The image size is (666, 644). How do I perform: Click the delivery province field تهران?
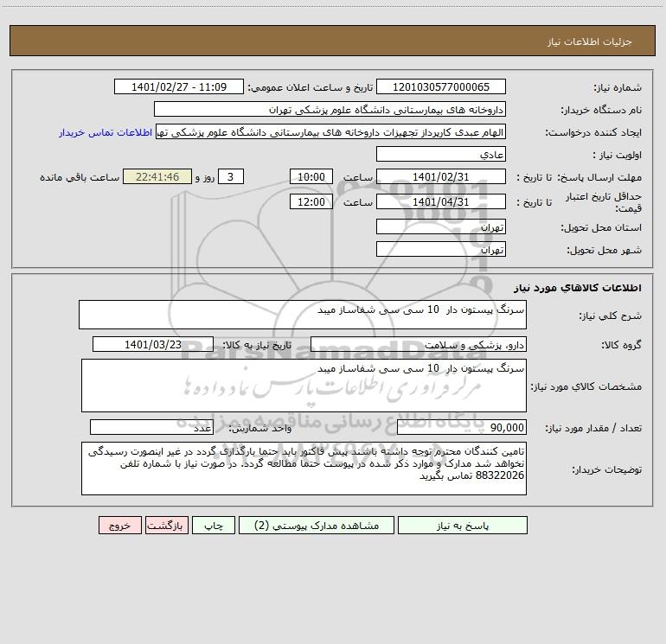coord(441,226)
